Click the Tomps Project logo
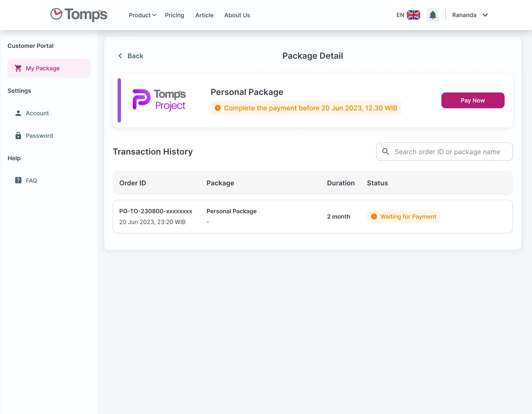The height and width of the screenshot is (414, 532). tap(159, 100)
